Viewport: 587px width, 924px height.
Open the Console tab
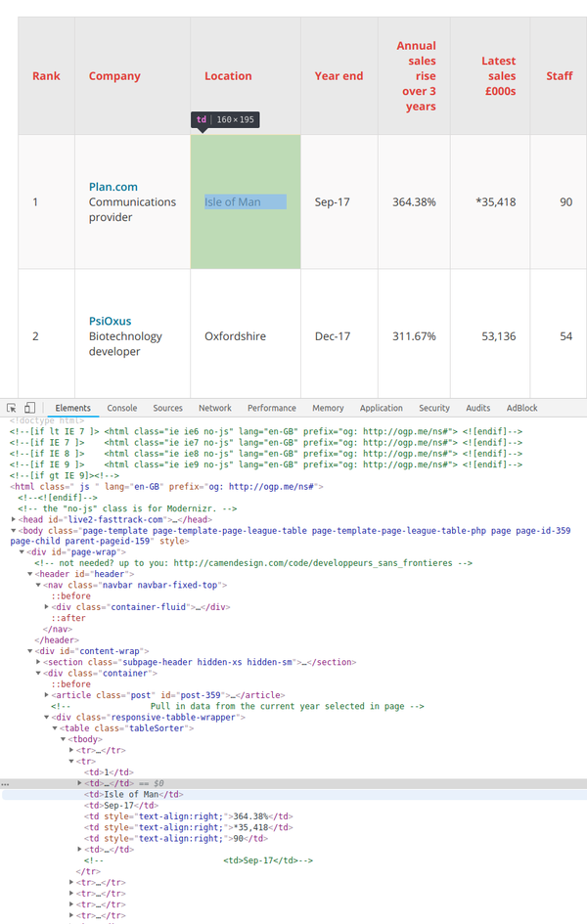122,408
